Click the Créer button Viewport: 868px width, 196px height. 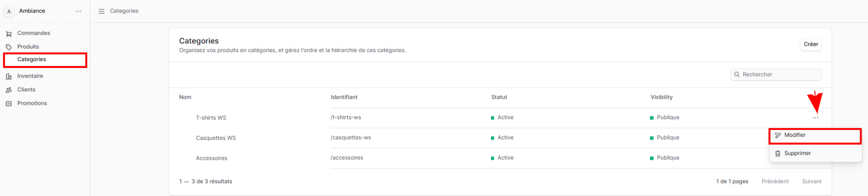[x=811, y=44]
